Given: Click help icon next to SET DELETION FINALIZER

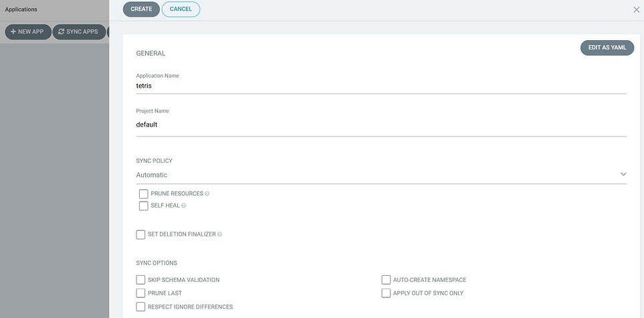Looking at the screenshot, I should pyautogui.click(x=220, y=234).
